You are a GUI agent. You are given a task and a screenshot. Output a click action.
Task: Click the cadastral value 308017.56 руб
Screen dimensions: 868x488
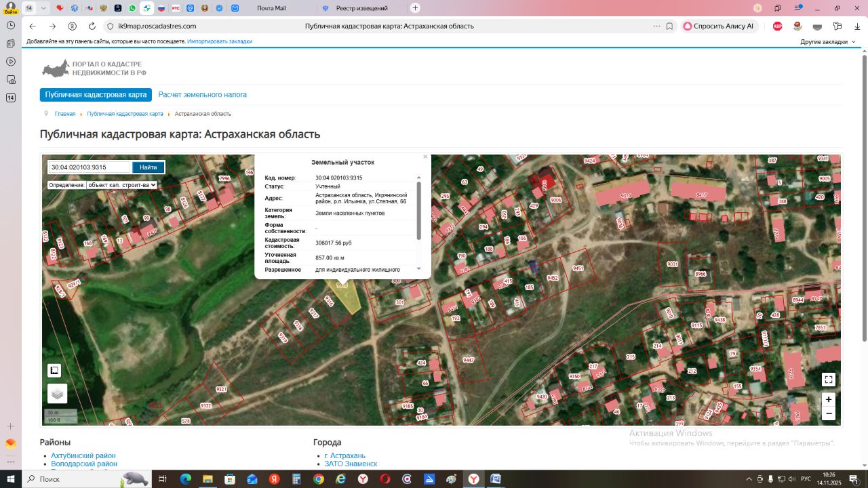coord(334,243)
